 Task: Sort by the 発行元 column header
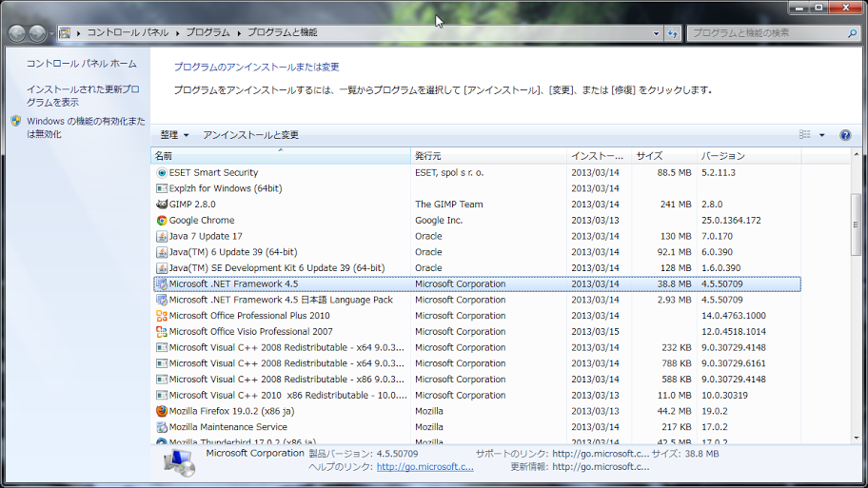click(489, 156)
